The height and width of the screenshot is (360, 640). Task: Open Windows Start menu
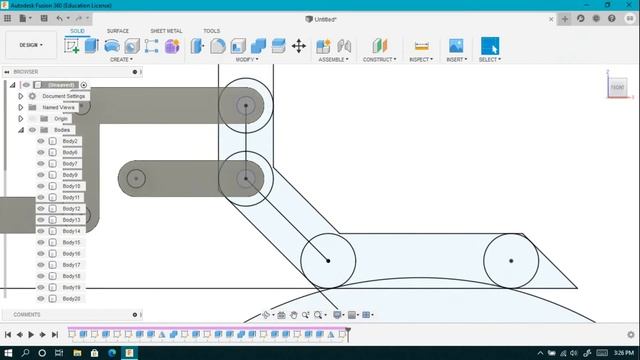coord(8,353)
